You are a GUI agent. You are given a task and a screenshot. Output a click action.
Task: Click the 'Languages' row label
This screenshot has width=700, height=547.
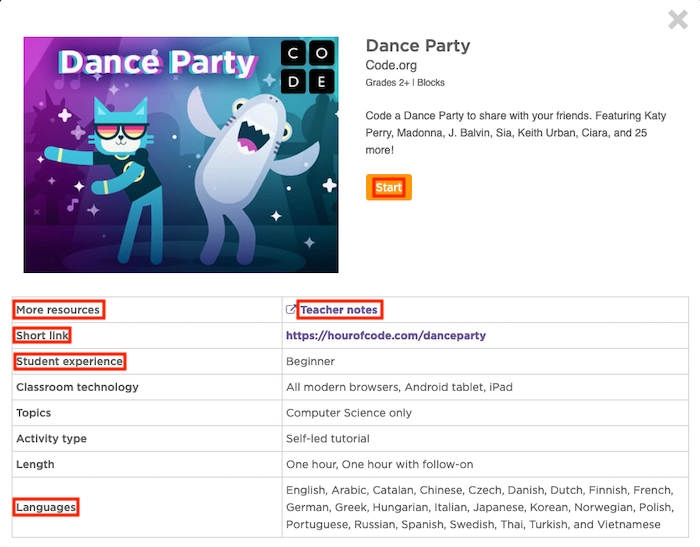coord(46,507)
